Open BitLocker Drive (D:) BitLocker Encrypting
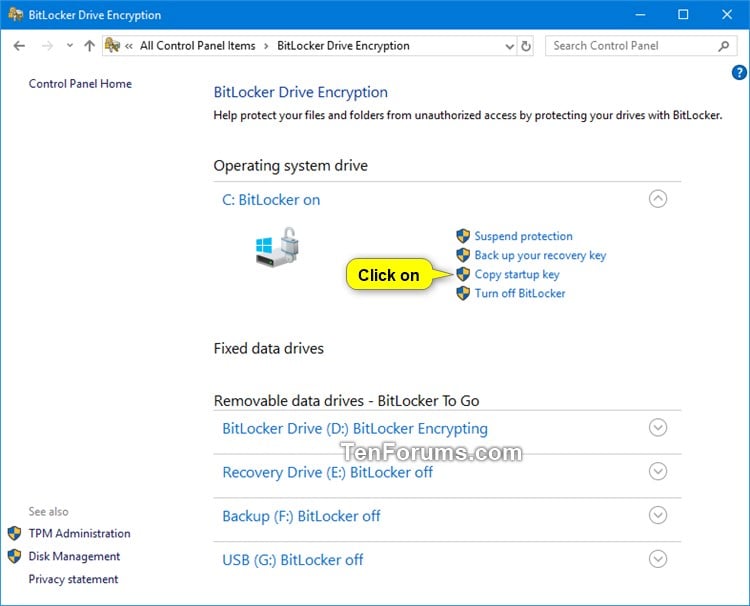Screen dimensions: 750x606 (355, 429)
